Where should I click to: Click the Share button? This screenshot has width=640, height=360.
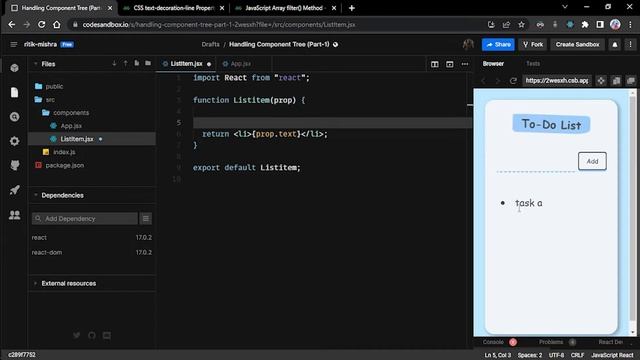[x=498, y=44]
